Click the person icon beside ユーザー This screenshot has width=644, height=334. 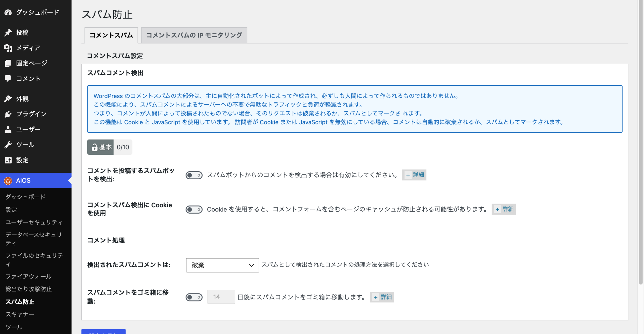coord(8,129)
